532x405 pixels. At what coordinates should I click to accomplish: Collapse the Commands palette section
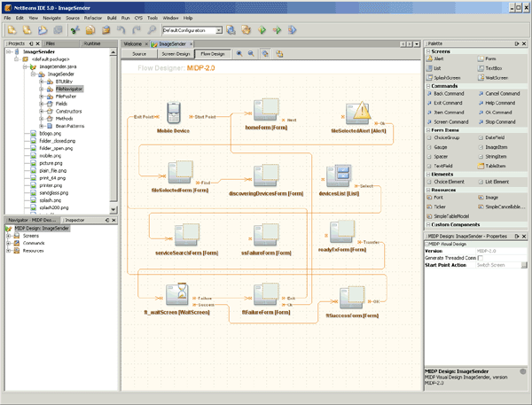[x=428, y=86]
